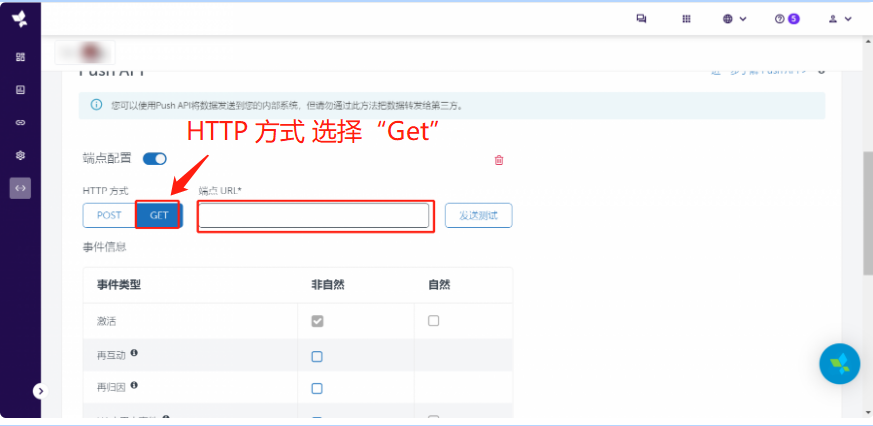The width and height of the screenshot is (873, 426).
Task: Click the page's vertical scrollbar
Action: pos(867,212)
